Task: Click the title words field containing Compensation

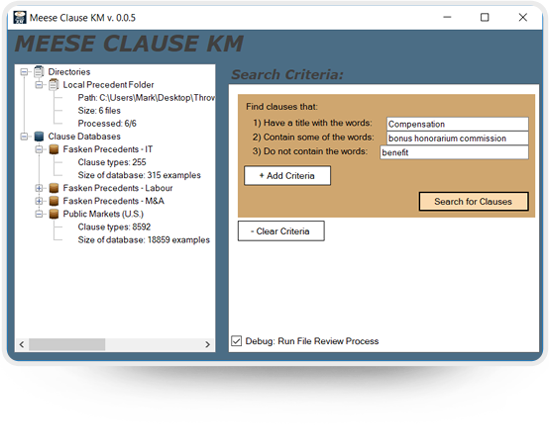Action: click(457, 124)
